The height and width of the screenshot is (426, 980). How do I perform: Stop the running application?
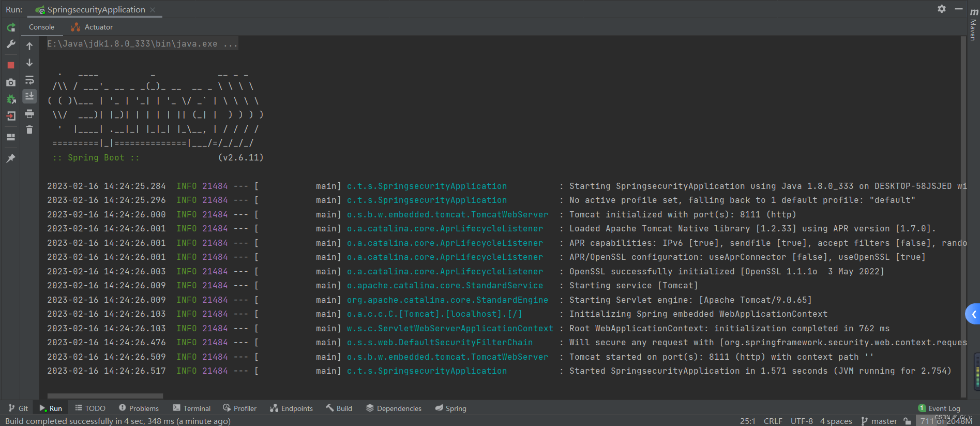click(11, 65)
